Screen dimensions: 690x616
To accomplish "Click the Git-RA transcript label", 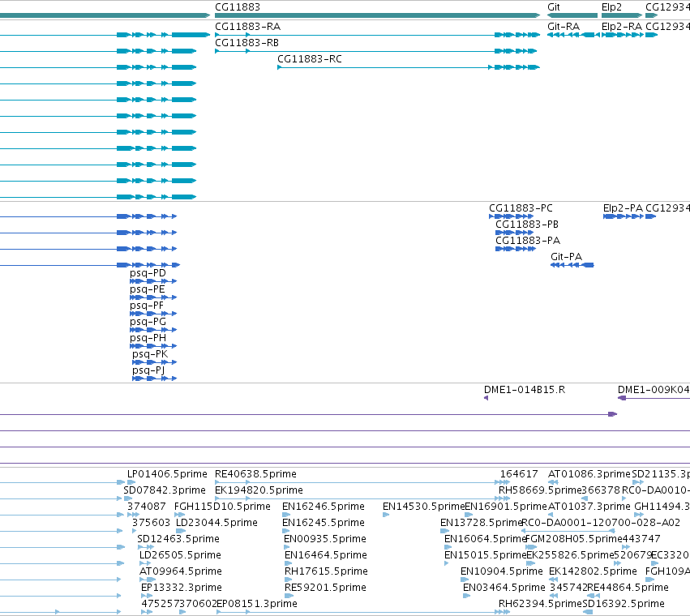I will point(564,27).
